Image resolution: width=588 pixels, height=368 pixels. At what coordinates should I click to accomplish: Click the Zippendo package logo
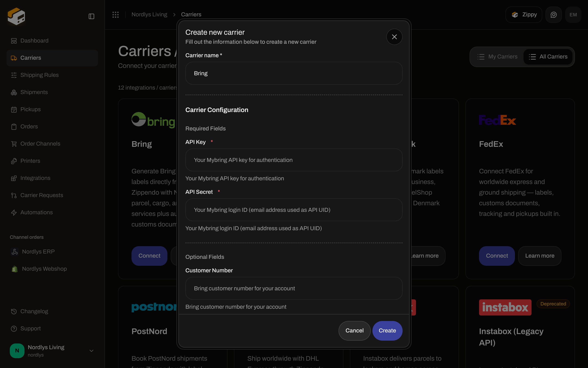click(16, 16)
